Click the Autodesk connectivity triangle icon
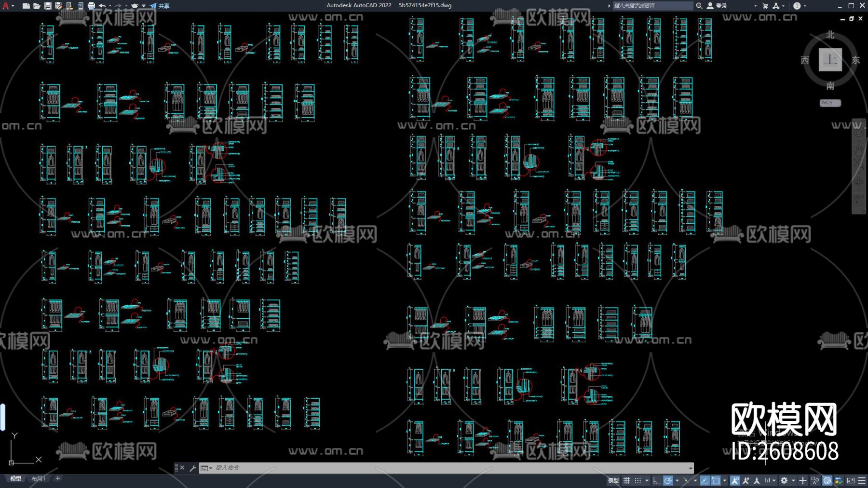 tap(776, 6)
